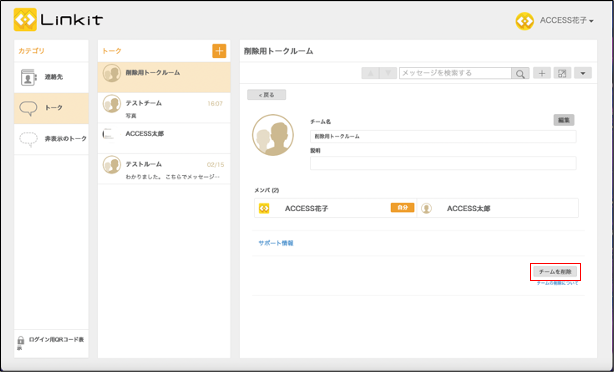
Task: Click ACCESS太郎 member avatar icon
Action: [x=426, y=209]
